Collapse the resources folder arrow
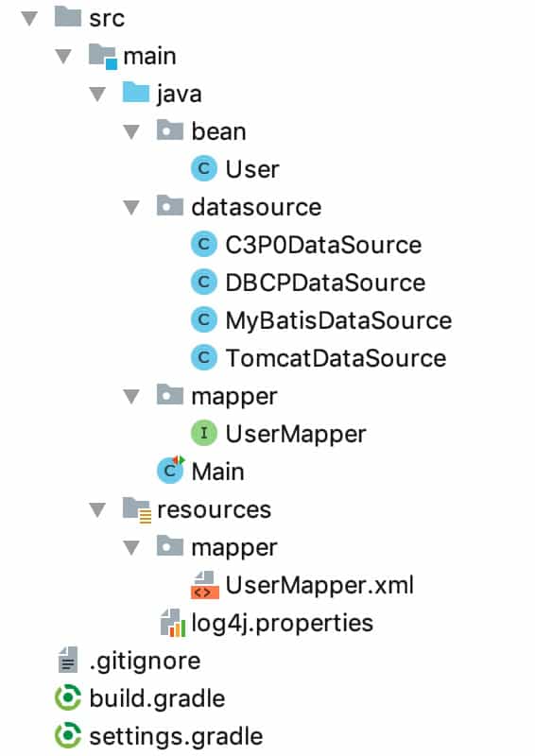This screenshot has width=535, height=756. point(97,510)
